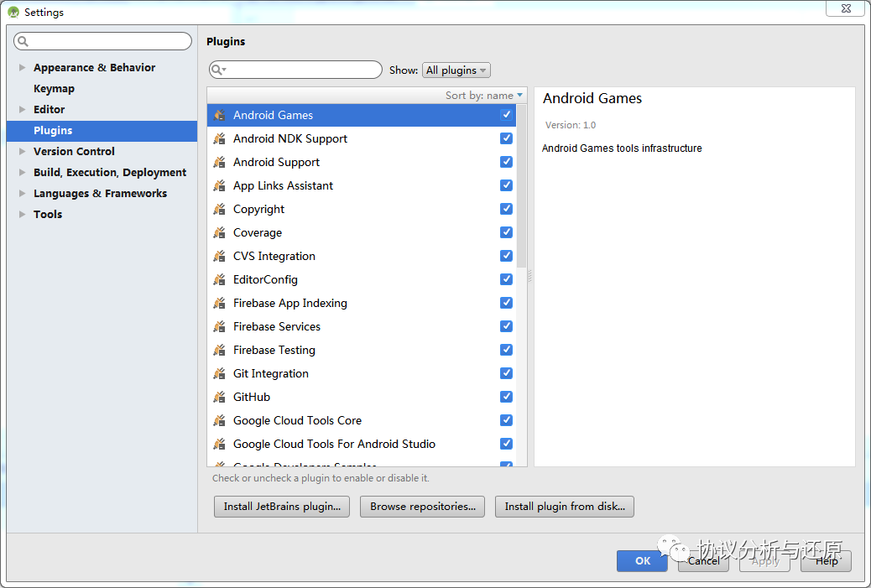The image size is (871, 588).
Task: Click the search magnifier icon in plugins search
Action: tap(217, 70)
